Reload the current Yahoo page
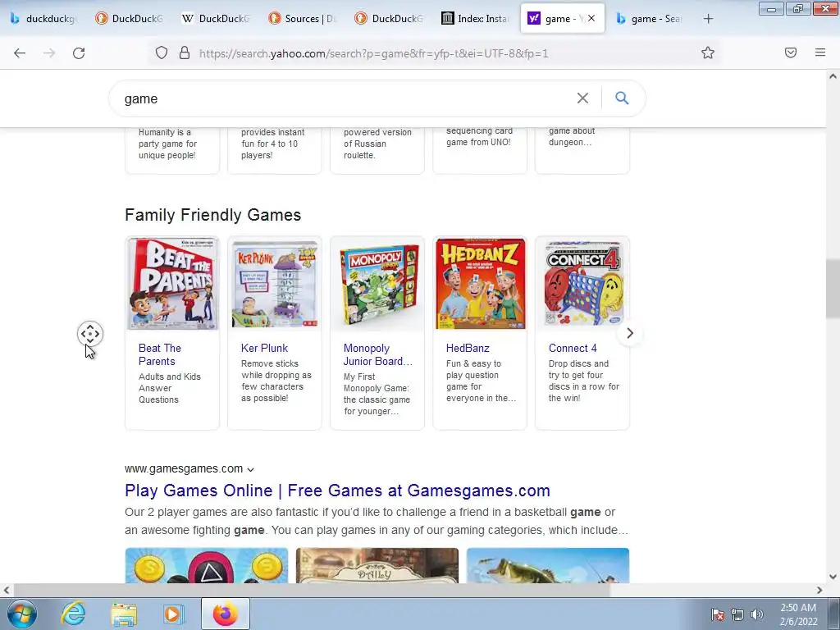 tap(79, 53)
